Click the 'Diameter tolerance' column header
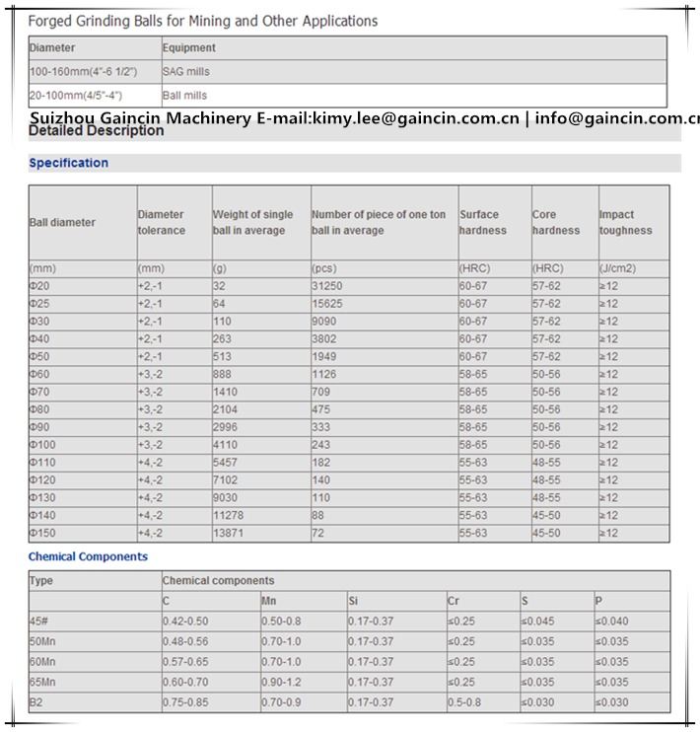Viewport: 700px width, 732px height. point(162,222)
